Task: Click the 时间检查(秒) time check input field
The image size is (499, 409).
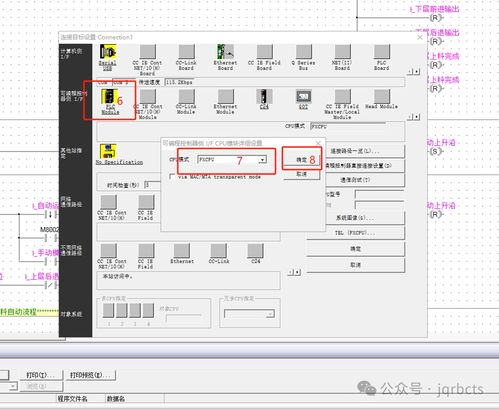Action: point(152,185)
